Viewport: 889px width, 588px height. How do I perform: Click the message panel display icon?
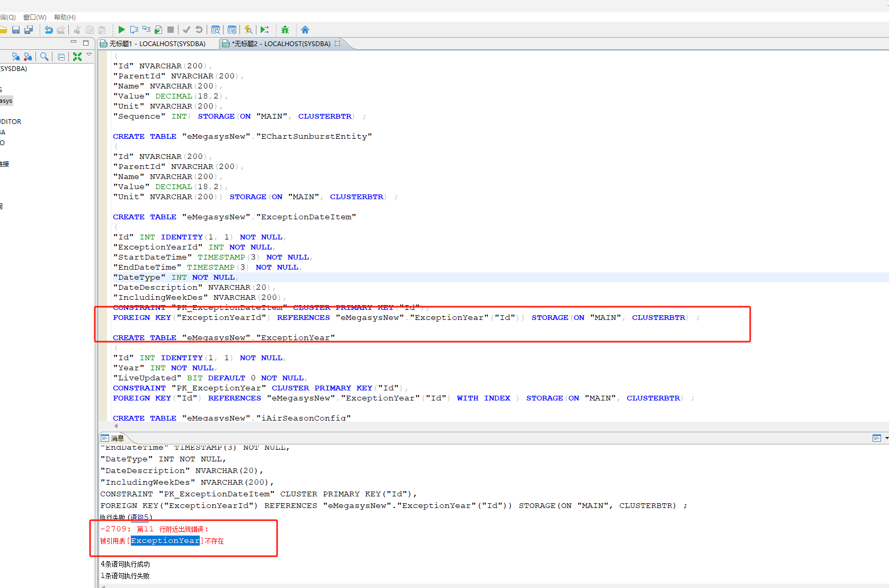click(x=877, y=438)
